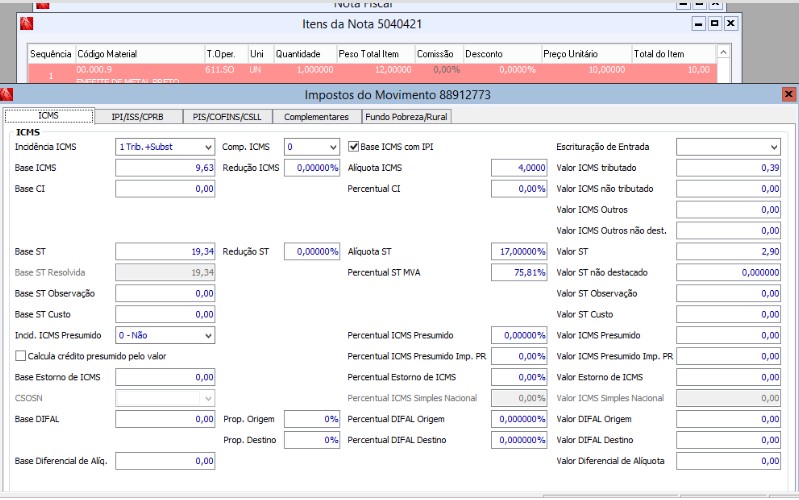The width and height of the screenshot is (799, 500).
Task: Maximize the Itens da Nota window
Action: [x=714, y=23]
